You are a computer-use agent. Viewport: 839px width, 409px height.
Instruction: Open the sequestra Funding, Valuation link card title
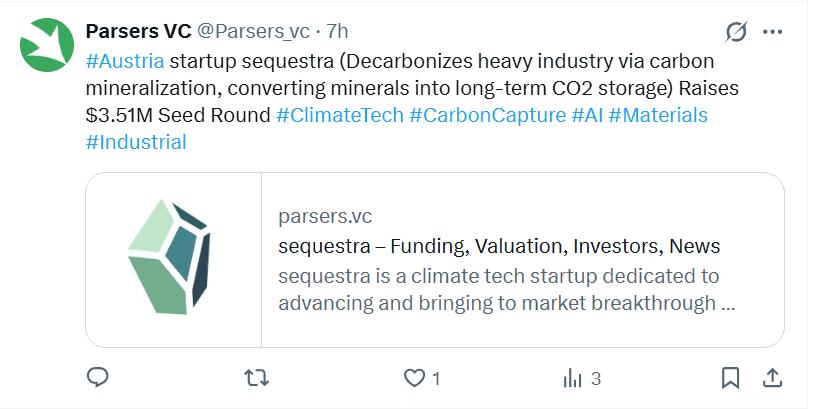(500, 246)
